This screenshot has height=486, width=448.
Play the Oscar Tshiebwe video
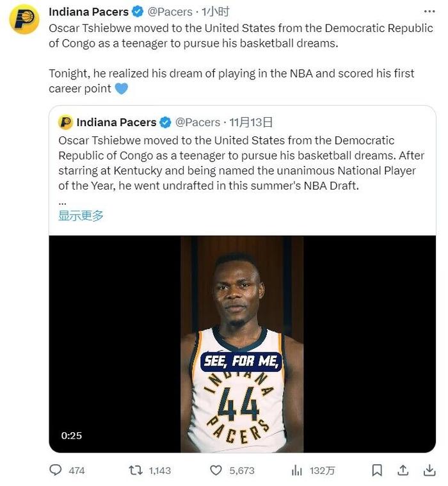point(243,344)
